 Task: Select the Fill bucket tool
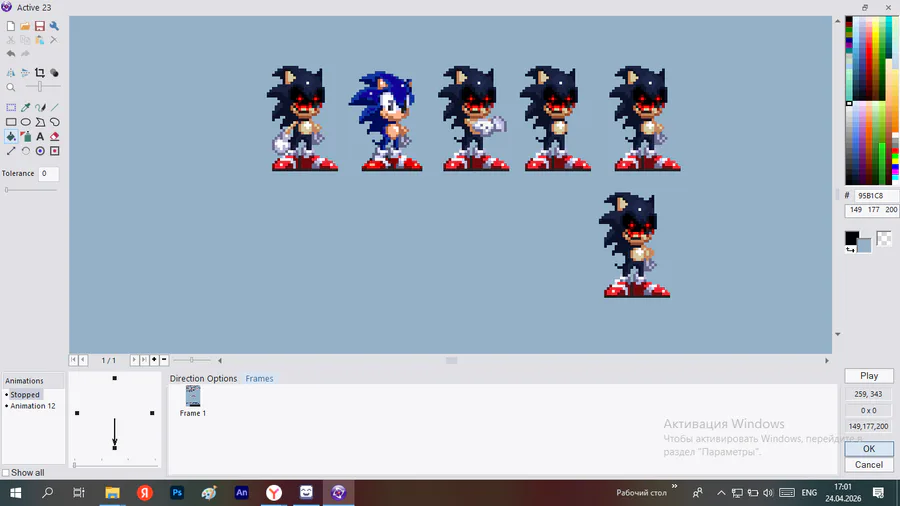[11, 137]
